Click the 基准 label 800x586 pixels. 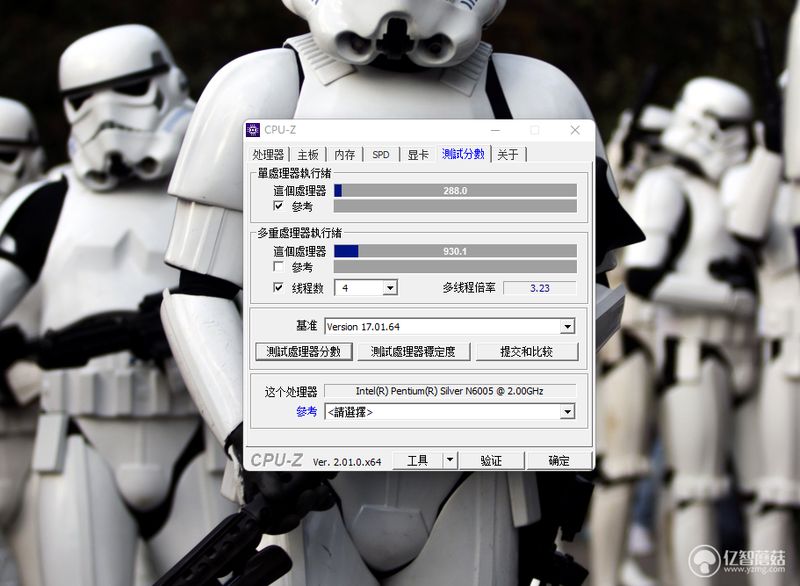click(x=307, y=326)
